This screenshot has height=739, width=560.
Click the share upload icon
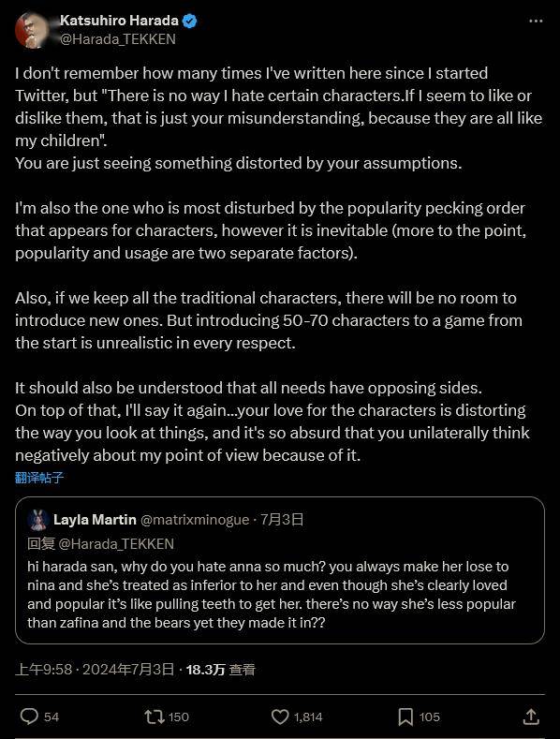click(x=531, y=717)
